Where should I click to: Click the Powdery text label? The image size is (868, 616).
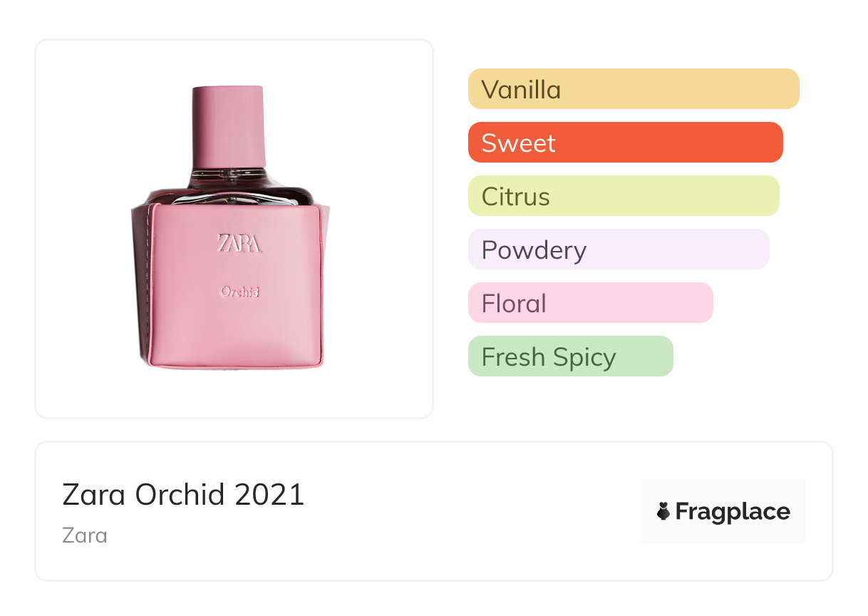(x=534, y=250)
